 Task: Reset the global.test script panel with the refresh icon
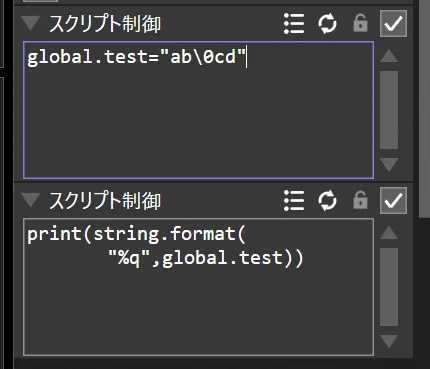click(x=327, y=24)
